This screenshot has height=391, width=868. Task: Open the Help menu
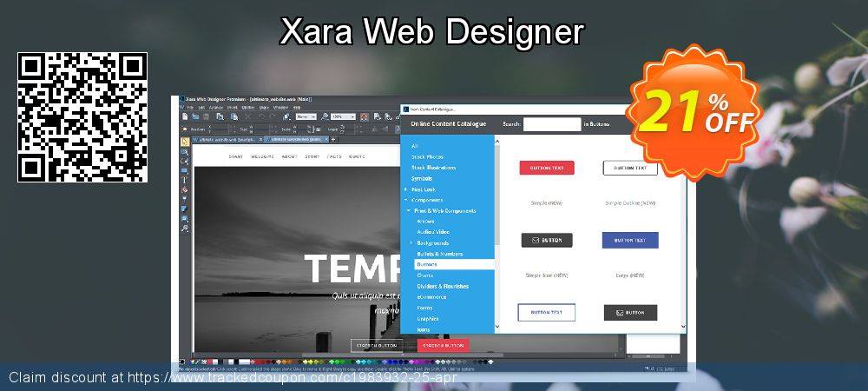[x=297, y=108]
